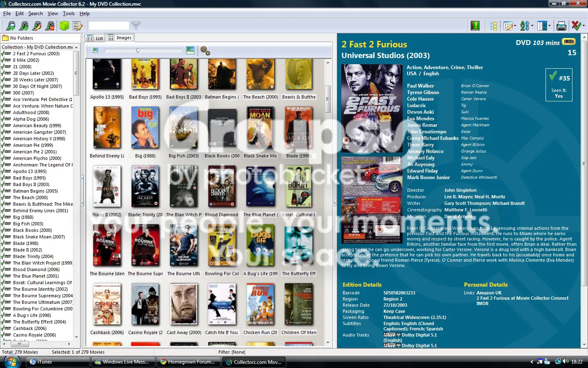Open the Edit menu
Image resolution: width=588 pixels, height=368 pixels.
coord(20,13)
